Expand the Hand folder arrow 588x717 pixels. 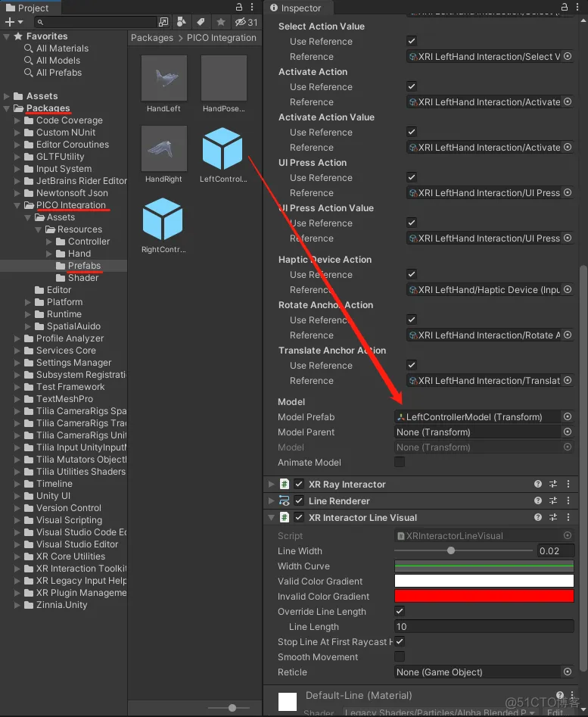(x=49, y=254)
